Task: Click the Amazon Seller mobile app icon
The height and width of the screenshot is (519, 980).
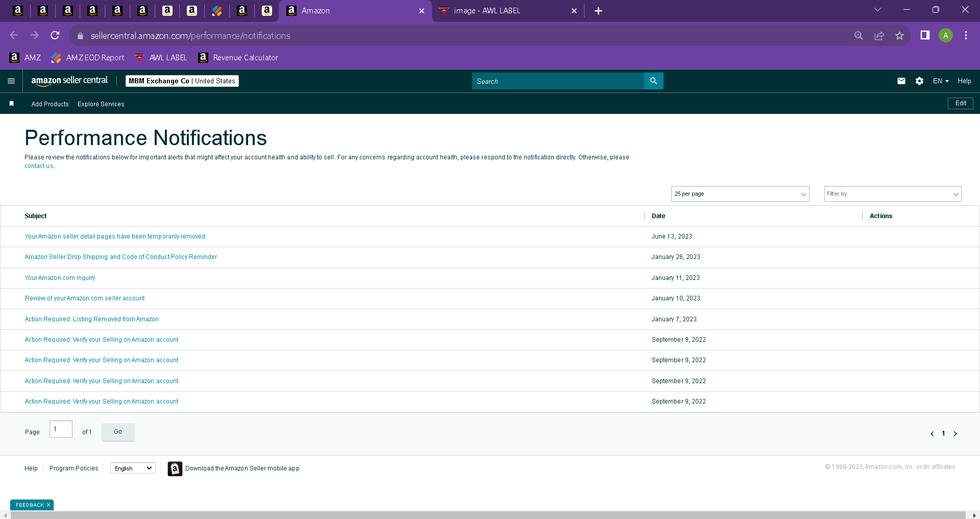Action: point(175,468)
